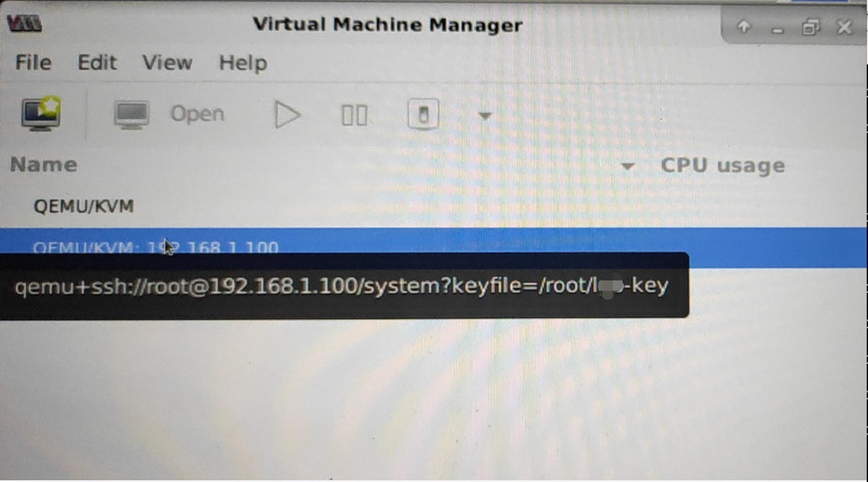Click the new virtual machine icon

(40, 113)
